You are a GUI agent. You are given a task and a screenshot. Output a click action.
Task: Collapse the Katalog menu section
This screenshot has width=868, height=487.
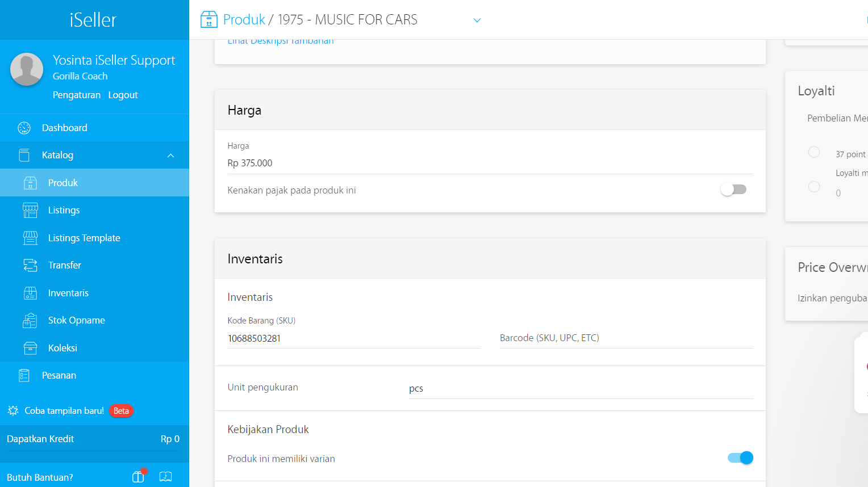point(170,156)
